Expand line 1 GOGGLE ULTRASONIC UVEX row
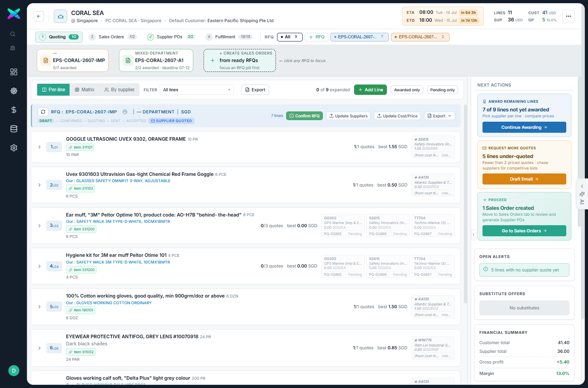 pyautogui.click(x=40, y=147)
